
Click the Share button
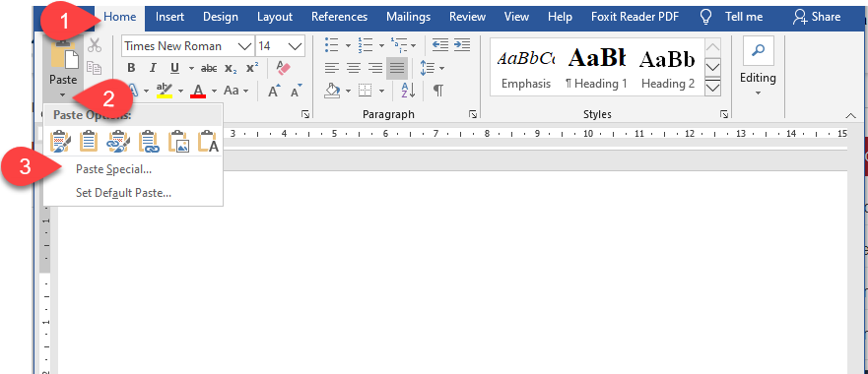coord(817,17)
